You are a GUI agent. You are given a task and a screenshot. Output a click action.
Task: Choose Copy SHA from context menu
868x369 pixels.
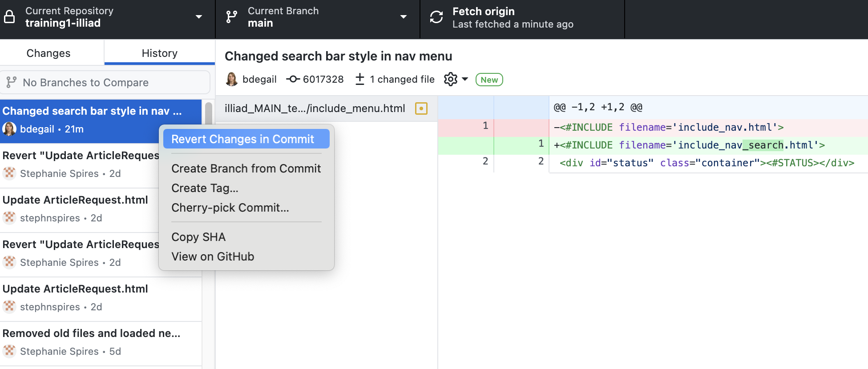(x=198, y=237)
